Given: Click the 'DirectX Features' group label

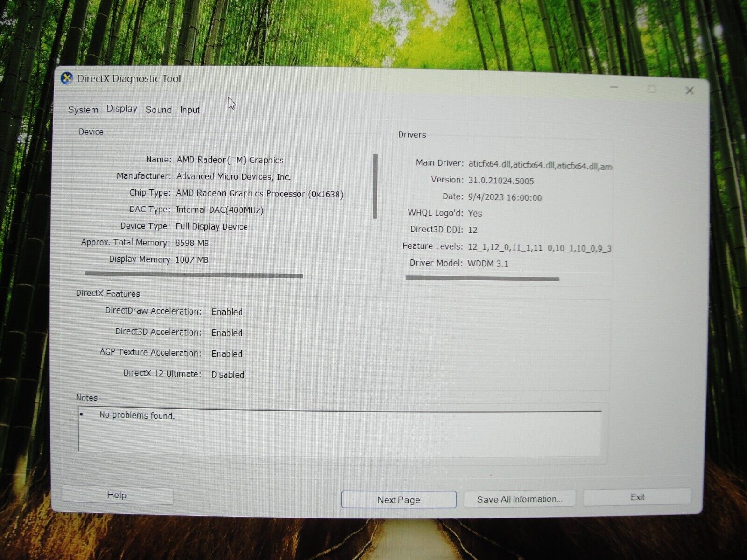Looking at the screenshot, I should (108, 294).
